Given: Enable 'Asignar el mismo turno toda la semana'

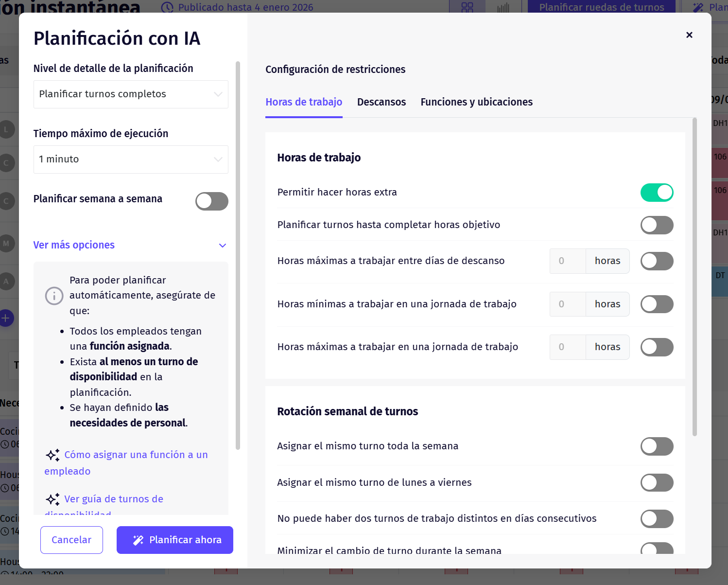Looking at the screenshot, I should pos(657,446).
